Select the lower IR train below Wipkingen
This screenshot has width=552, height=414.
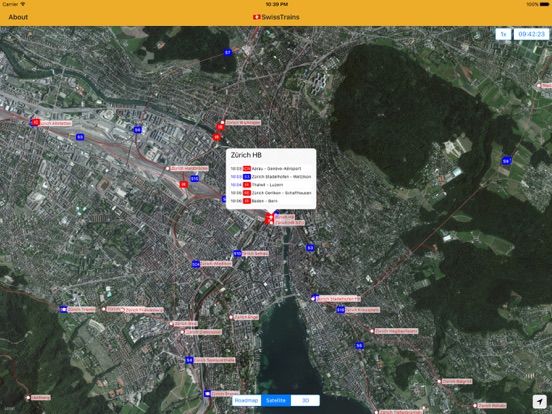click(x=217, y=137)
